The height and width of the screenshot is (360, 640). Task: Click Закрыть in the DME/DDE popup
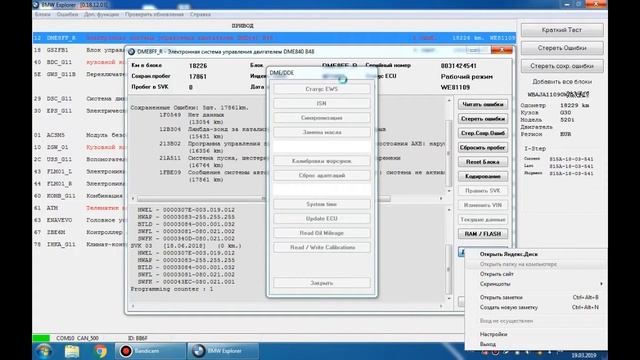point(322,283)
